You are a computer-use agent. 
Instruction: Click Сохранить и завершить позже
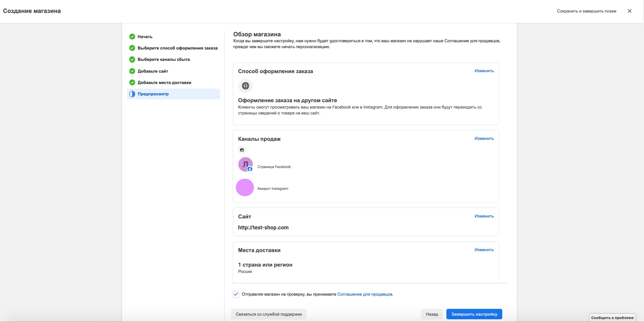[587, 11]
